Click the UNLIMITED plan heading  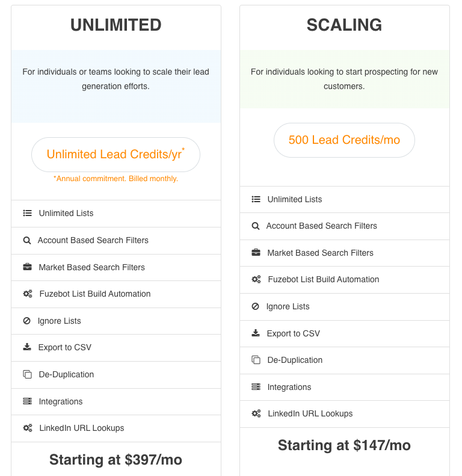pos(116,25)
